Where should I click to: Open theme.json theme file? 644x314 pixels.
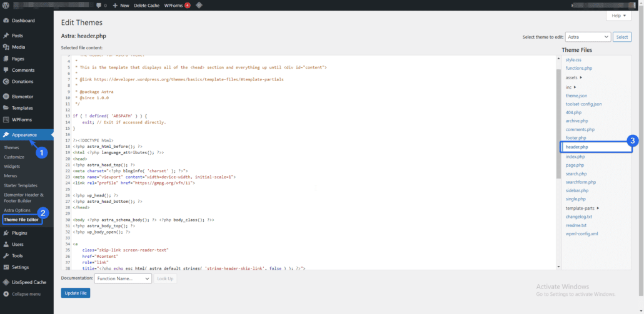point(576,96)
